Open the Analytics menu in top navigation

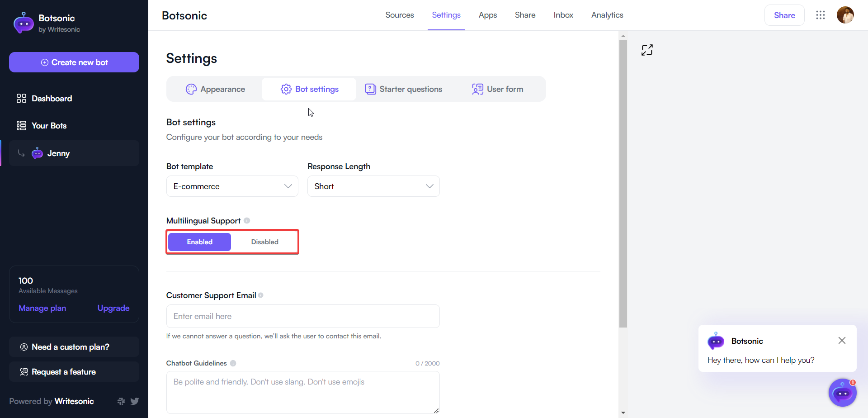[x=607, y=15]
